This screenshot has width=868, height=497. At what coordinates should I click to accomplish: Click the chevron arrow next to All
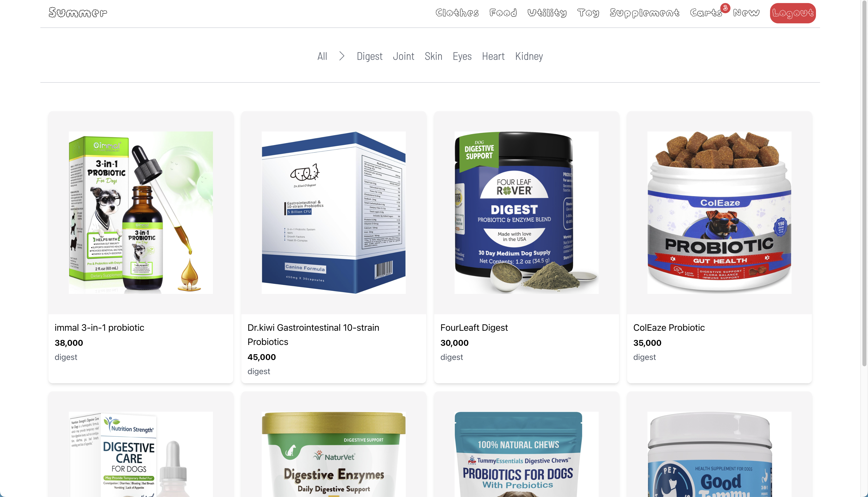(x=342, y=56)
